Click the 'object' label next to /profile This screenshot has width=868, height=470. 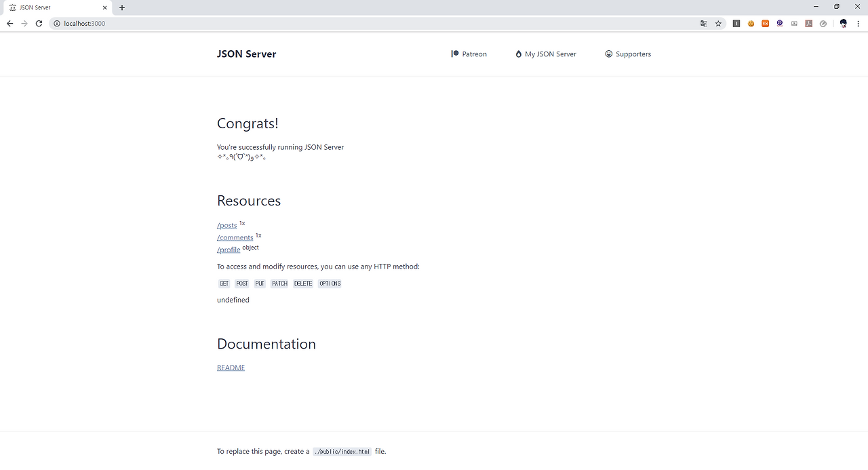tap(251, 248)
